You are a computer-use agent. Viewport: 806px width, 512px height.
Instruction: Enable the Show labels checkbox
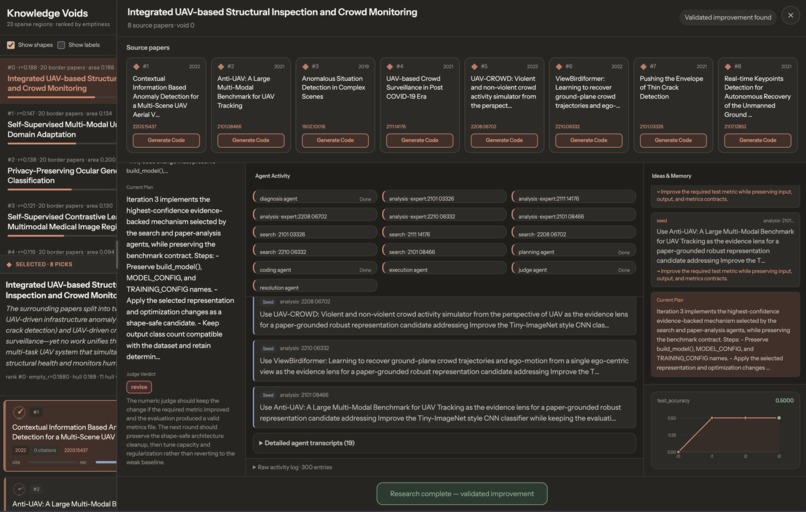tap(61, 45)
